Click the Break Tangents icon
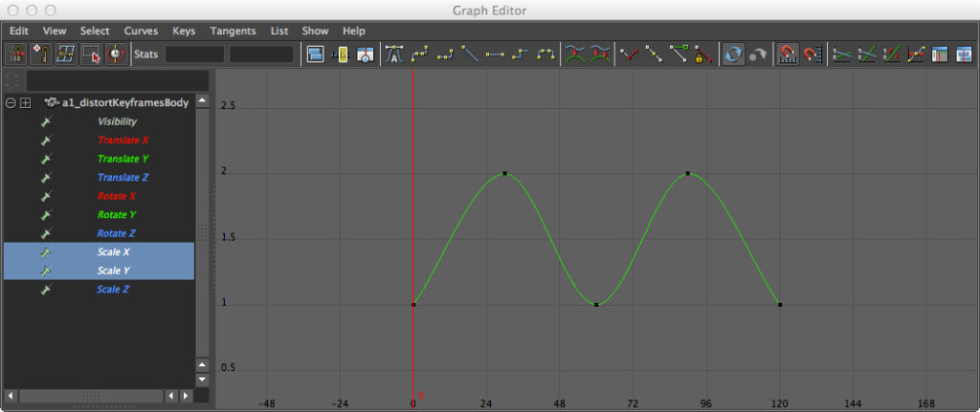 (627, 54)
